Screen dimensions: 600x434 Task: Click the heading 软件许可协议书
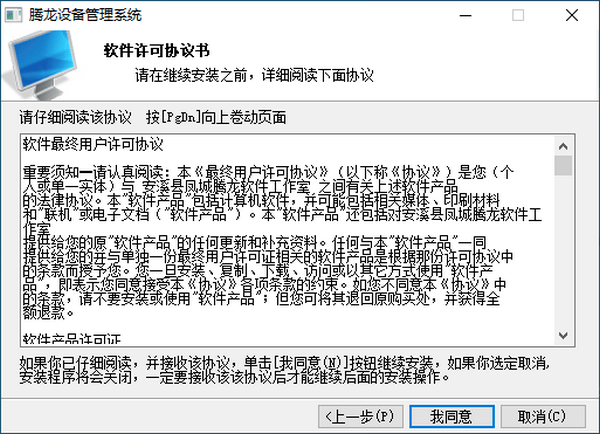pos(157,51)
